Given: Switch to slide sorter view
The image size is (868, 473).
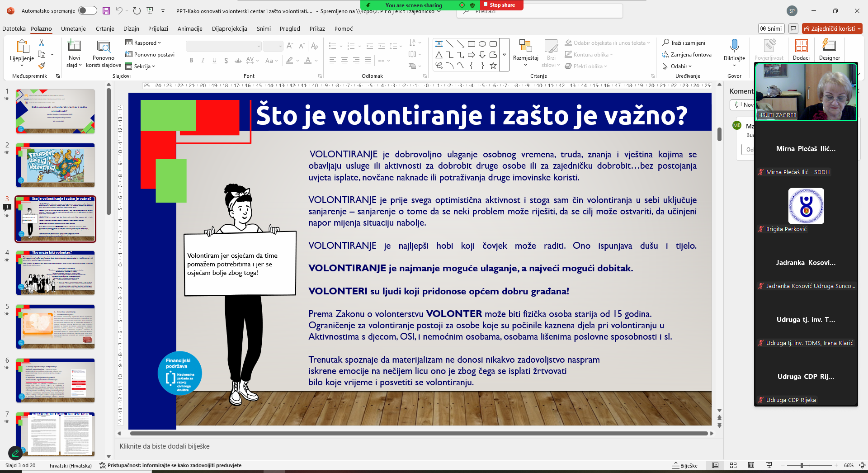Looking at the screenshot, I should pos(733,465).
